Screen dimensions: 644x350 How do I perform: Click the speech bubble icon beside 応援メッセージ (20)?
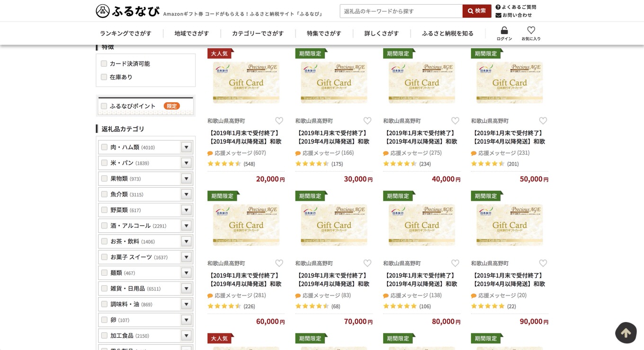click(x=474, y=296)
